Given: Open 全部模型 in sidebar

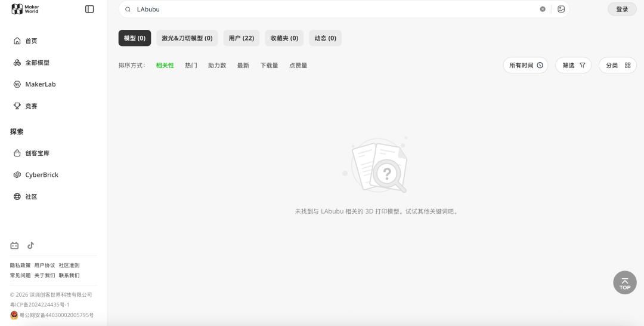Looking at the screenshot, I should (37, 63).
